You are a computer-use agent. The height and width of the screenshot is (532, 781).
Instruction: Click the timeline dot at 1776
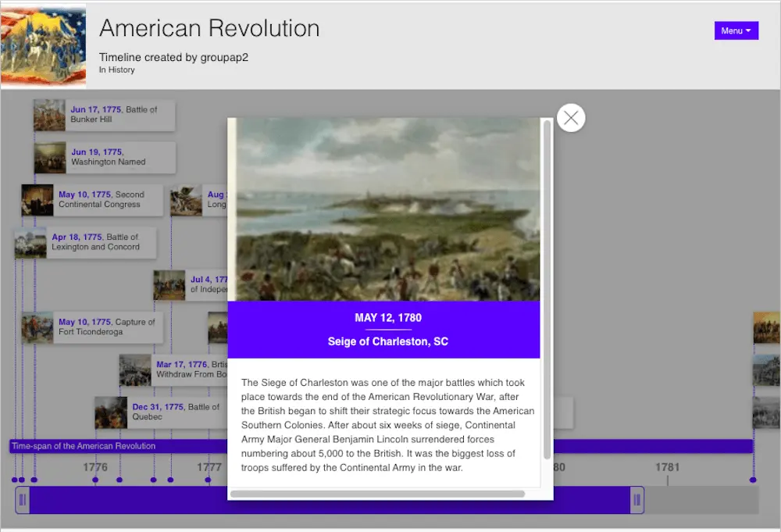pyautogui.click(x=95, y=480)
